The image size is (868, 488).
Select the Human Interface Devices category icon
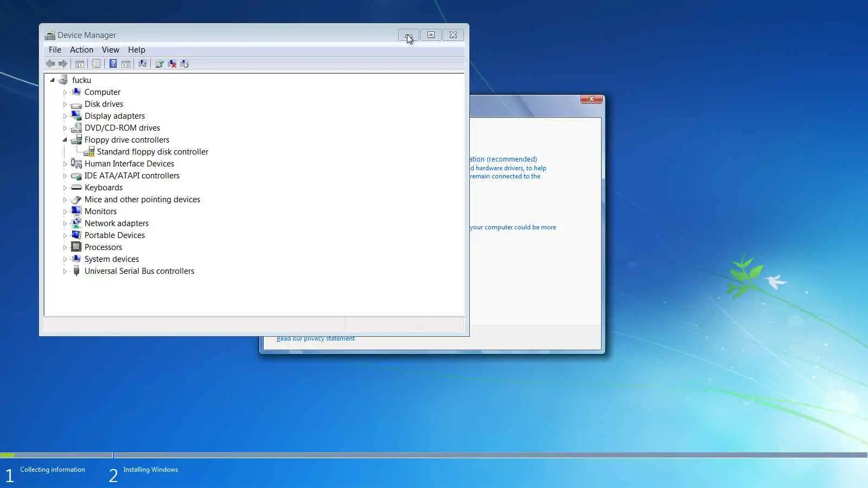(76, 164)
